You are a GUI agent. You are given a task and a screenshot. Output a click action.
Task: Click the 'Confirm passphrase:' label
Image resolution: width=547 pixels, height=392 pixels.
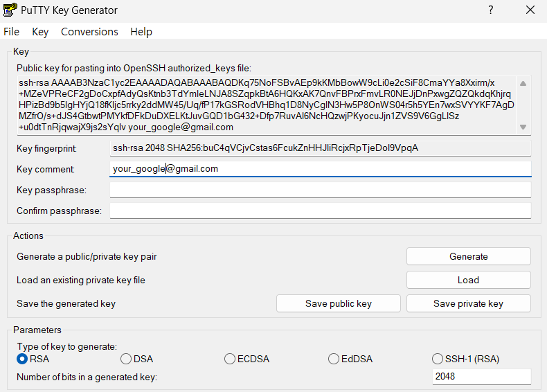click(x=60, y=211)
